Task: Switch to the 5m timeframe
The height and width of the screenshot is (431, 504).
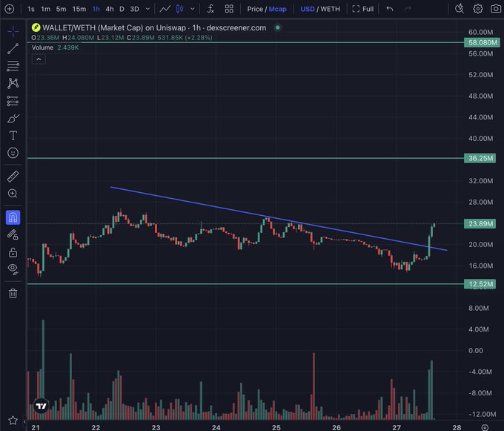Action: coord(61,9)
